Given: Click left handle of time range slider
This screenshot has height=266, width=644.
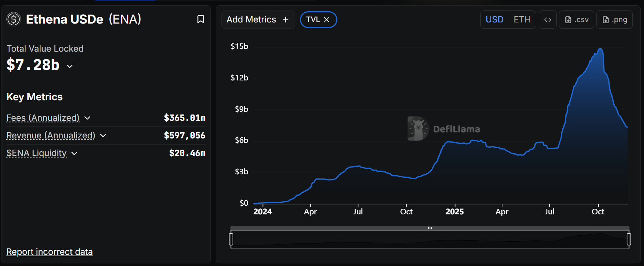Looking at the screenshot, I should click(x=231, y=239).
